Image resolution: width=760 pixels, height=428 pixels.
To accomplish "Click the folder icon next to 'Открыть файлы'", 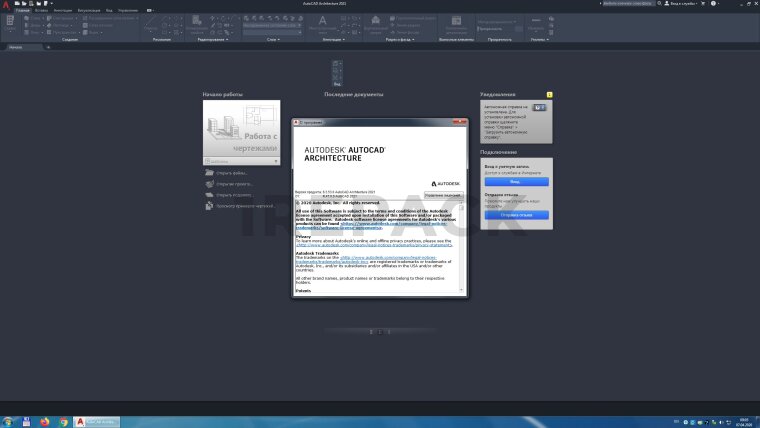I will click(207, 173).
